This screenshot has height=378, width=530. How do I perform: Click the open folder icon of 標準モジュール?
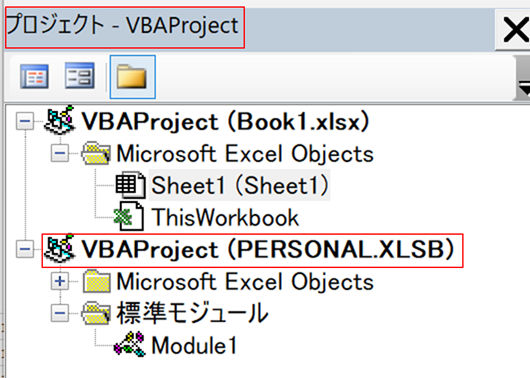click(x=96, y=313)
